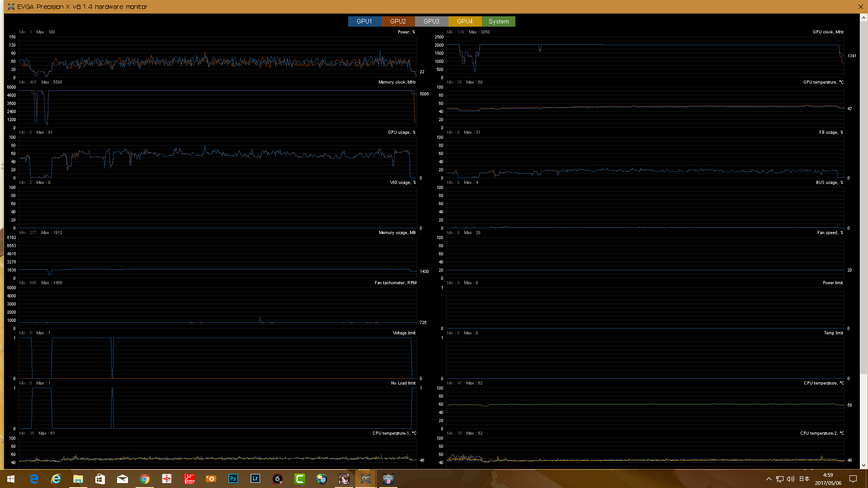Image resolution: width=868 pixels, height=488 pixels.
Task: Open the Mail app from the taskbar
Action: point(122,479)
